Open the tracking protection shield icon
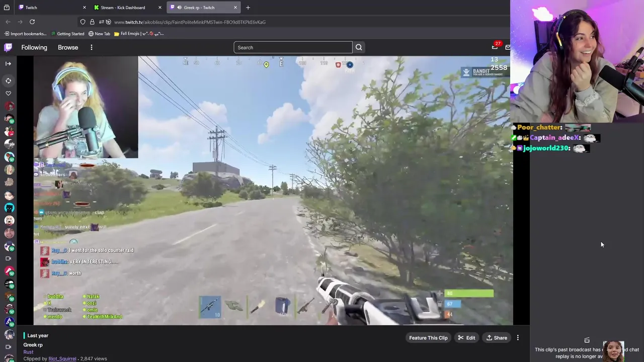Screen dimensions: 644x362 [83, 22]
